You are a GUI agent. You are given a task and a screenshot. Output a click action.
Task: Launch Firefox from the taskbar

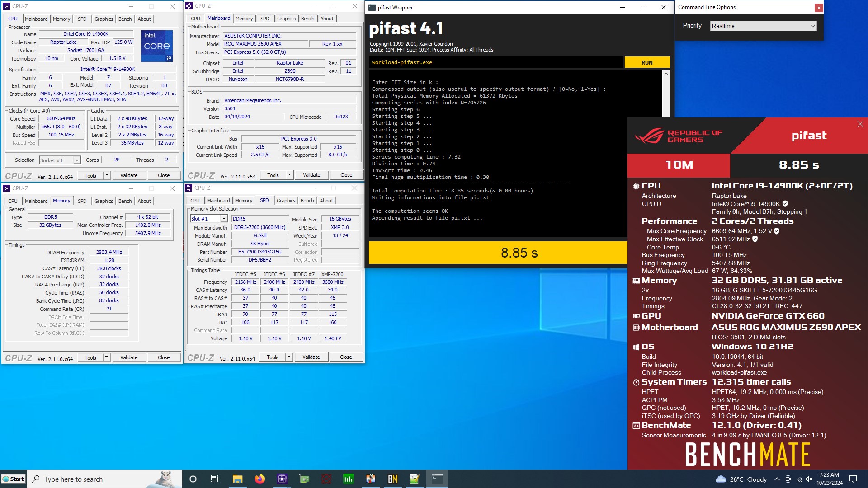[x=259, y=479]
